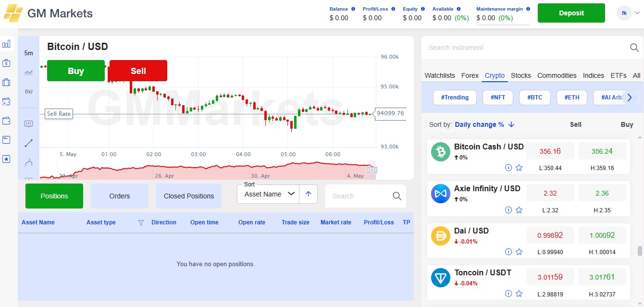Switch to the Stocks tab
The height and width of the screenshot is (307, 644).
click(x=520, y=75)
